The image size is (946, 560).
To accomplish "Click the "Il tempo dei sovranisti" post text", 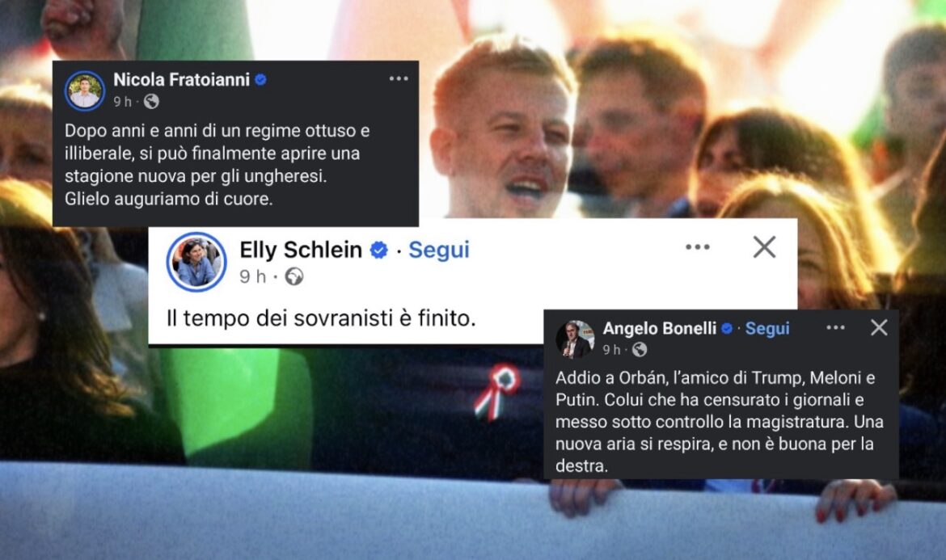I will (x=321, y=318).
